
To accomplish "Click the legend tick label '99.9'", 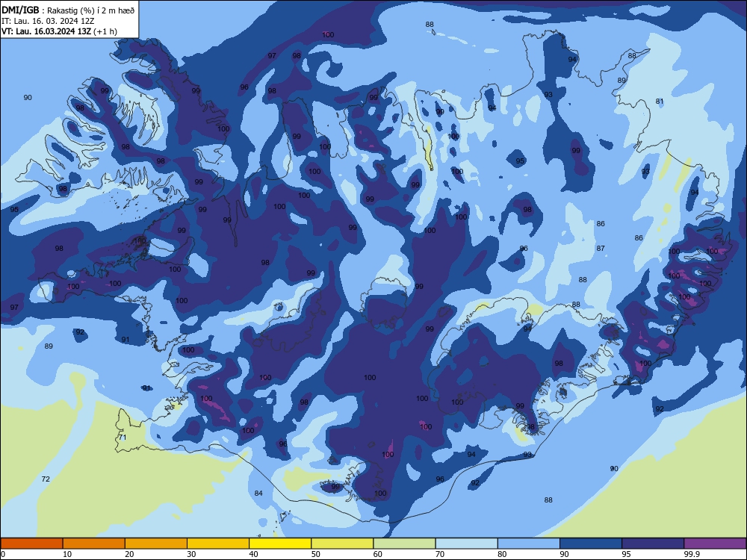I will point(692,554).
